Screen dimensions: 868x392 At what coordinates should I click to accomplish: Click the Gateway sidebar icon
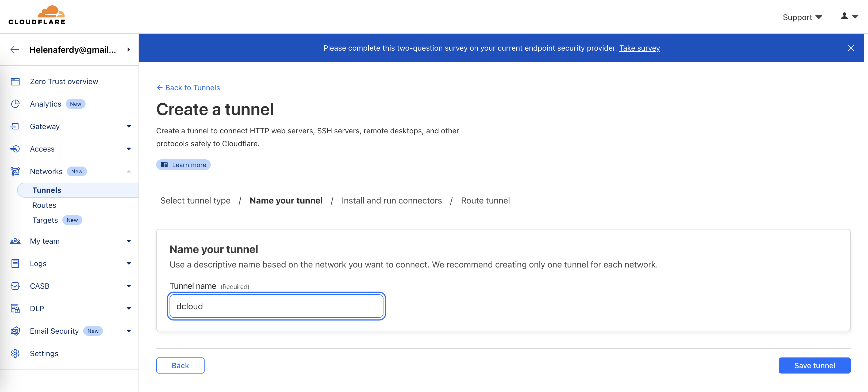point(15,126)
